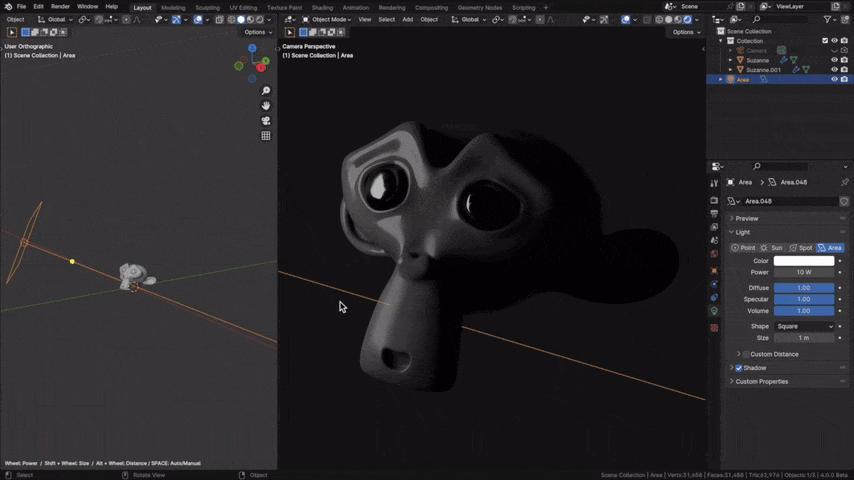This screenshot has height=480, width=854.
Task: Open Scene properties tab
Action: pos(714,240)
